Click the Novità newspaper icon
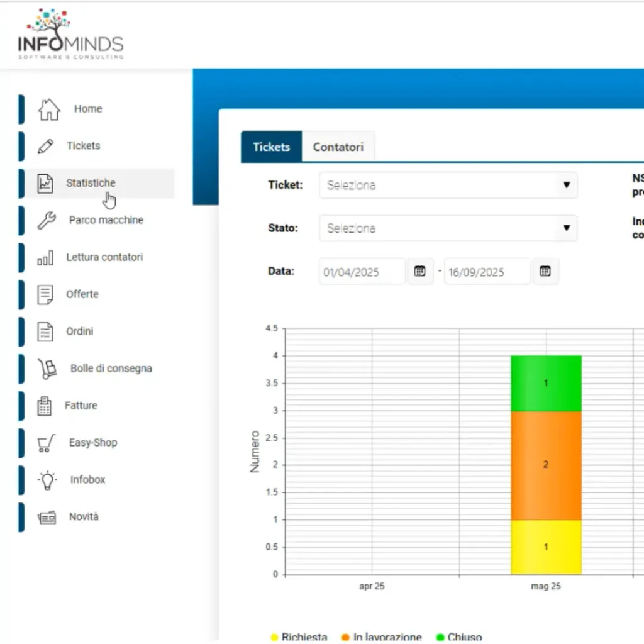Image resolution: width=644 pixels, height=644 pixels. pyautogui.click(x=47, y=518)
